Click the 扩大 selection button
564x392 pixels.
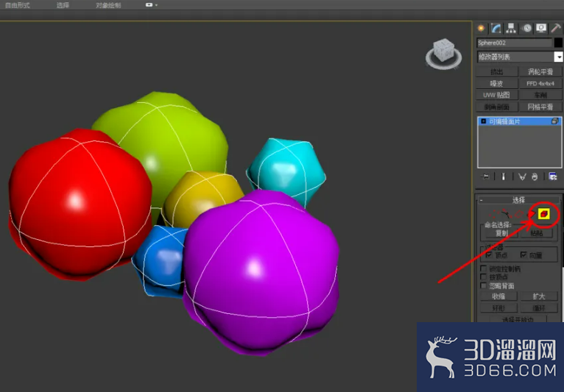[x=539, y=296]
